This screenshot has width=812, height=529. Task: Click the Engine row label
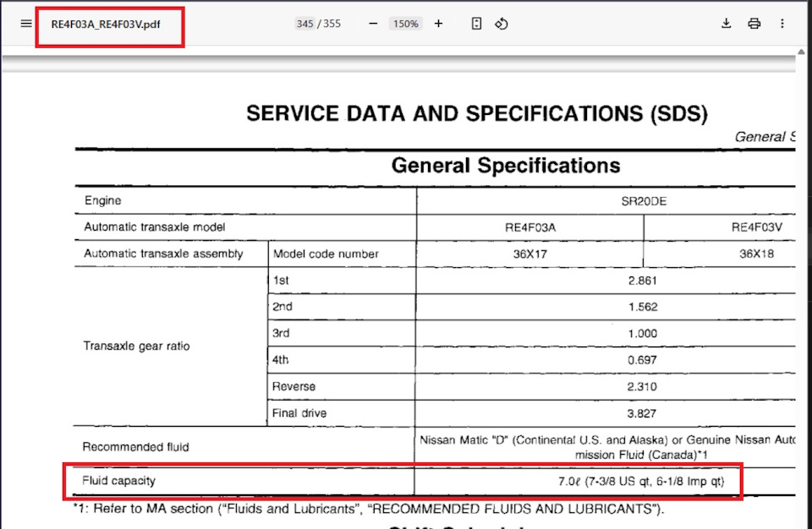click(x=102, y=200)
